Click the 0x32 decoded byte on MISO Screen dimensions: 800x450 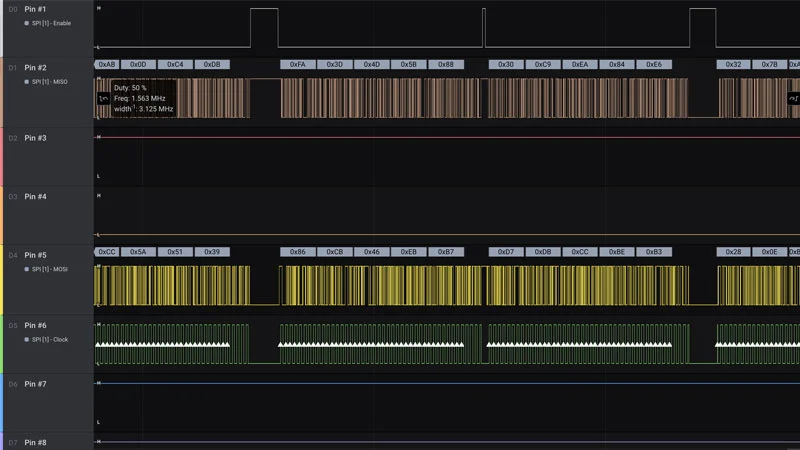click(x=733, y=64)
